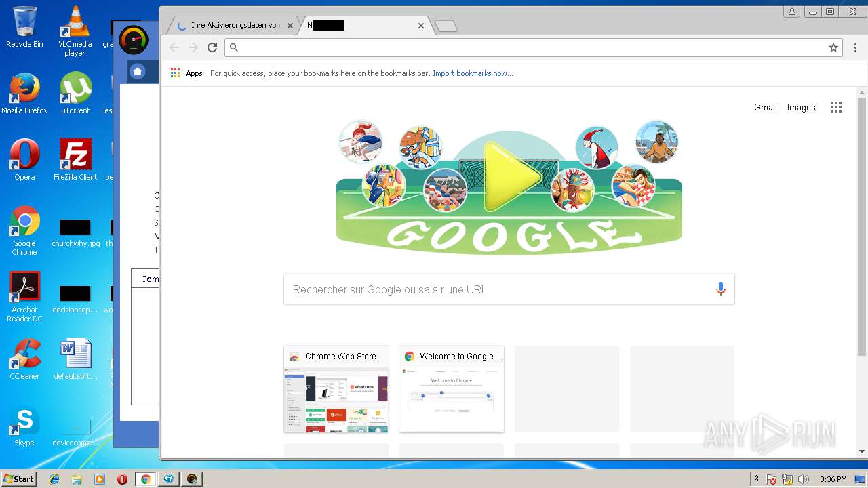Open Chrome's three-dot customize menu

click(855, 47)
